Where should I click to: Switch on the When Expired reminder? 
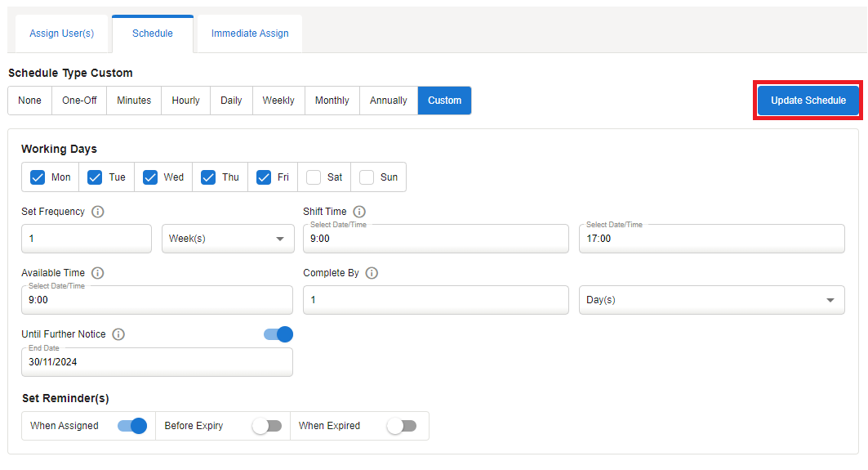click(402, 426)
